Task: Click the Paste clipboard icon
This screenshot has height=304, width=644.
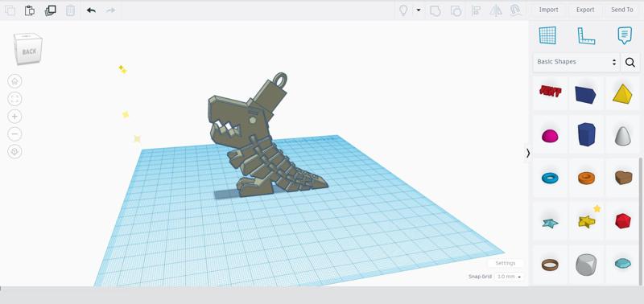Action: tap(30, 10)
